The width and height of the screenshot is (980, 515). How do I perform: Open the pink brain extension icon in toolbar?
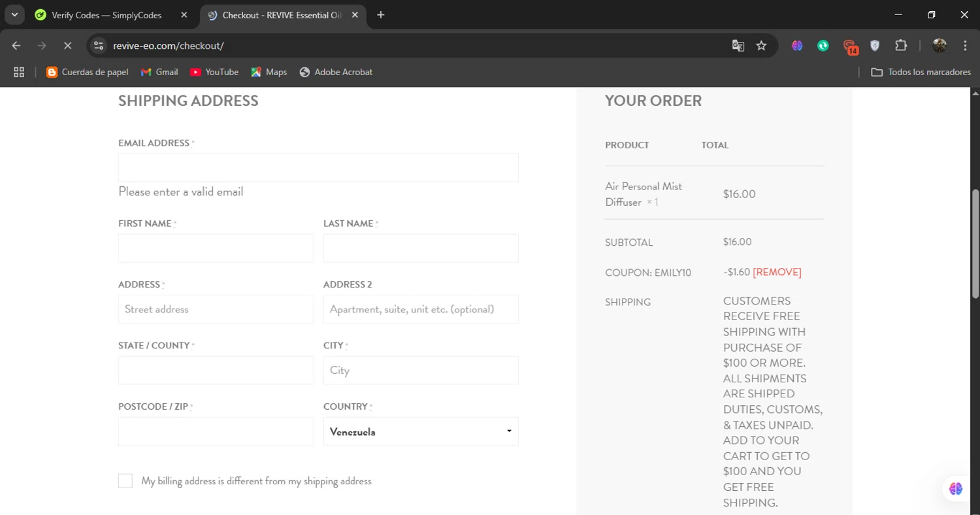pos(797,46)
